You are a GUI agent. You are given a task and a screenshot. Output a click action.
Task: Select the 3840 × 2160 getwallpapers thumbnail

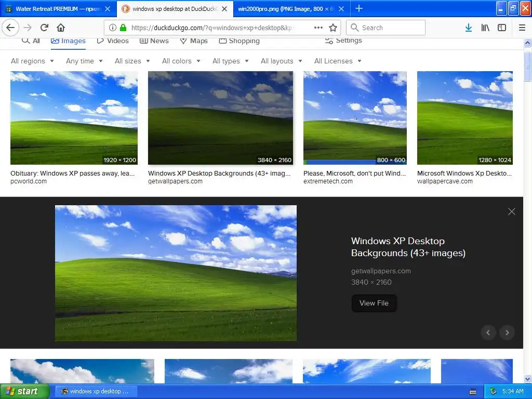tap(220, 118)
